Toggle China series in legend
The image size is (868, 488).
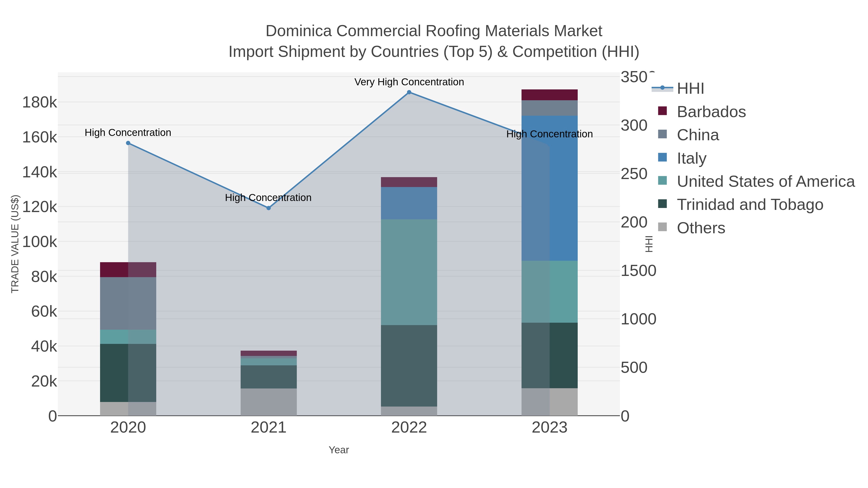688,135
